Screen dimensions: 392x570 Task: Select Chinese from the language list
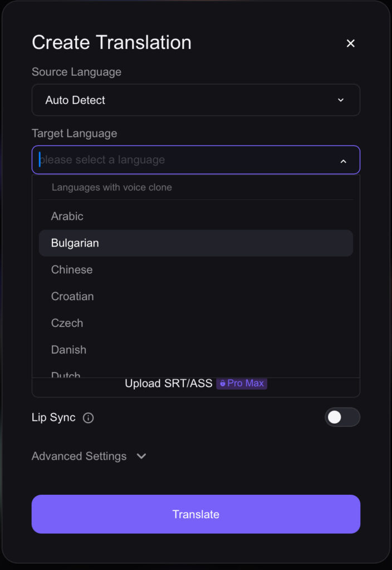(72, 269)
